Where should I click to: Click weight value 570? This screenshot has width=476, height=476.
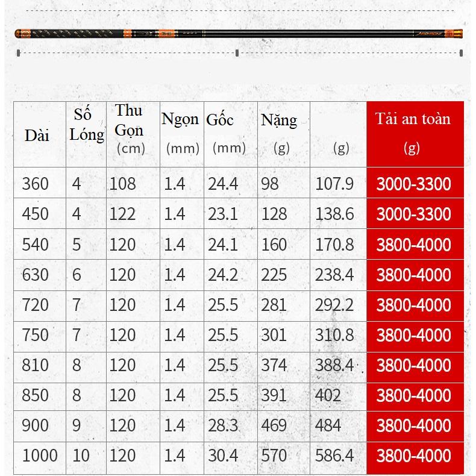coord(274,456)
